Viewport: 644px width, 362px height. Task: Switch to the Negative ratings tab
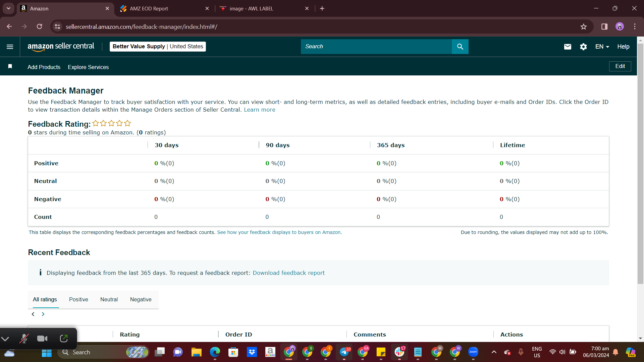141,299
